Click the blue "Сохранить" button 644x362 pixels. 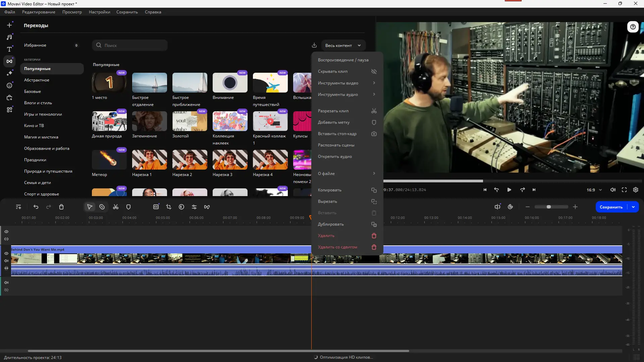tap(611, 207)
